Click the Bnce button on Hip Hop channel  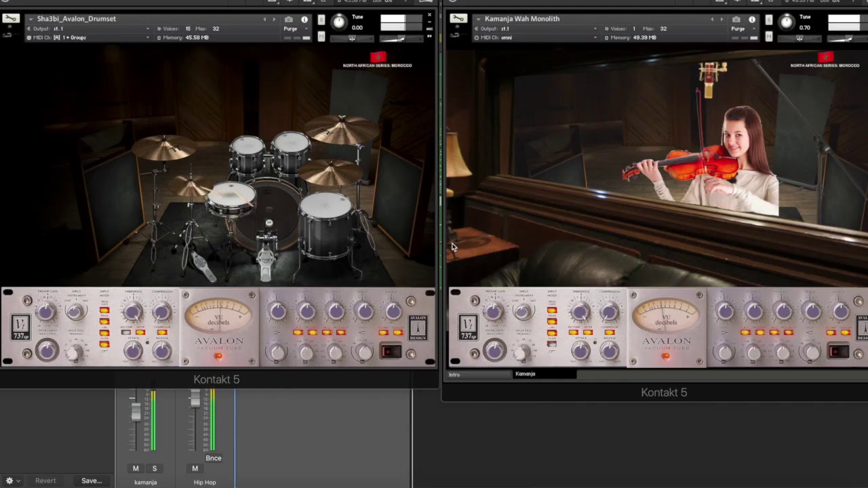tap(213, 458)
